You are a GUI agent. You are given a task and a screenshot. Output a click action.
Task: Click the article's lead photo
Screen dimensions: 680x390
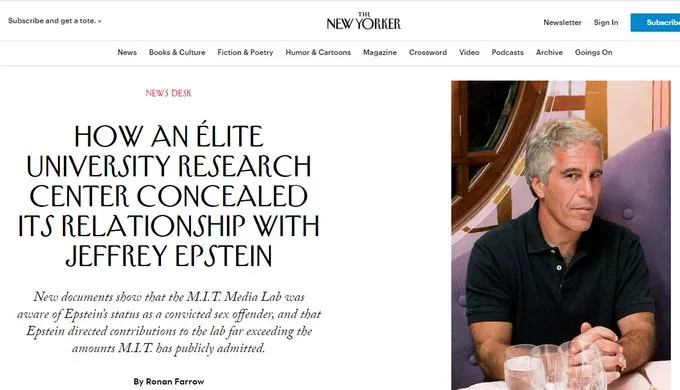[x=561, y=235]
